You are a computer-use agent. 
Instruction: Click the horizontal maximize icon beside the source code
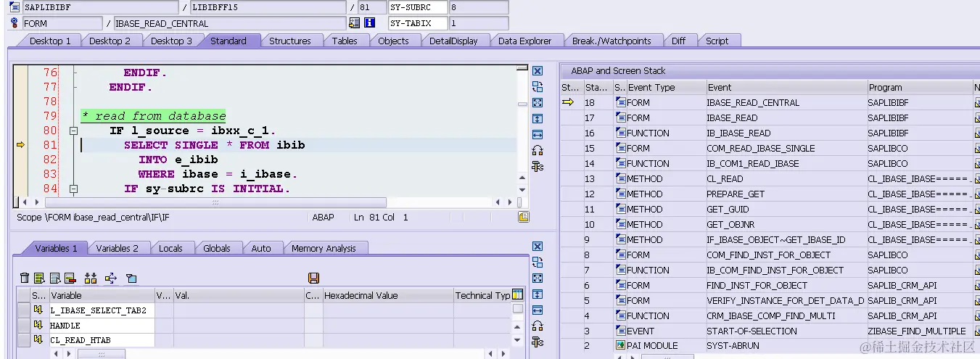tap(538, 135)
